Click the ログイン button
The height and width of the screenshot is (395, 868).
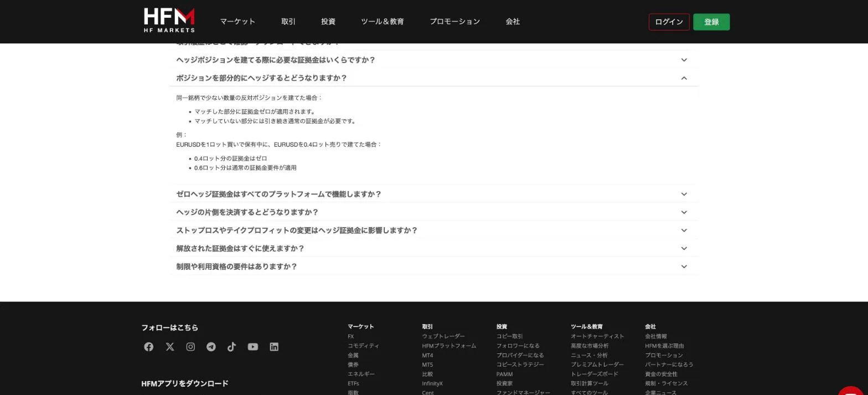coord(669,22)
